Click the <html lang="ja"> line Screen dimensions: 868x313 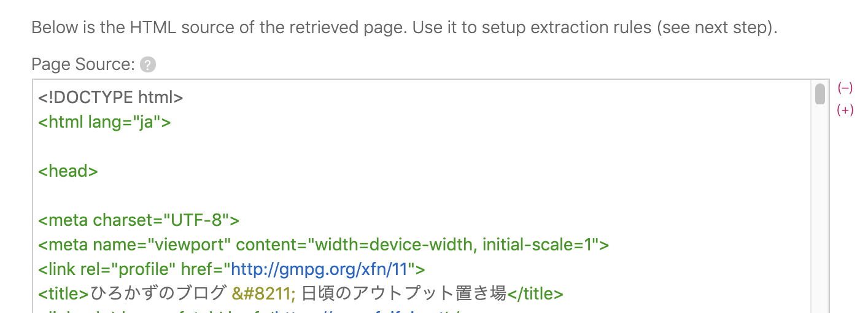point(104,122)
